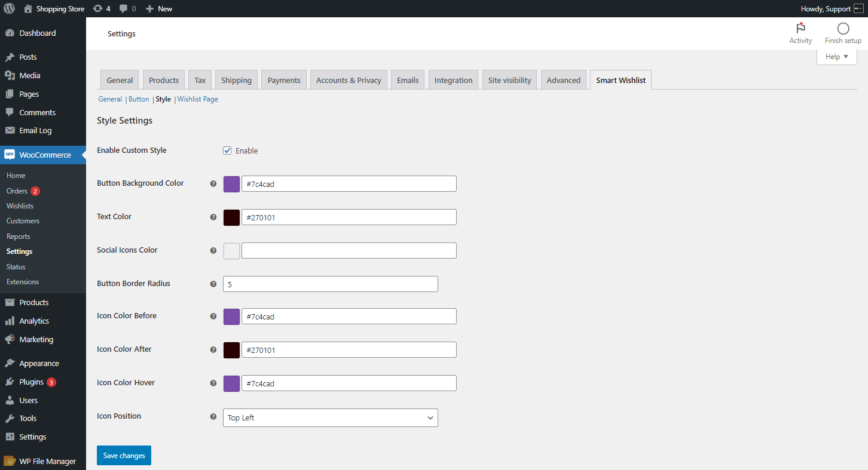The image size is (868, 470).
Task: Open the comments bubble icon in admin bar
Action: click(123, 9)
